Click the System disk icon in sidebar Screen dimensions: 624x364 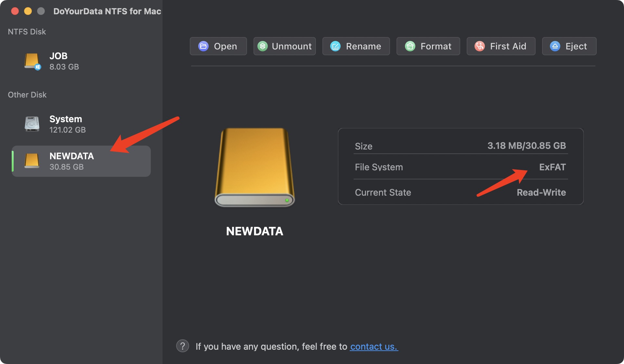point(32,123)
